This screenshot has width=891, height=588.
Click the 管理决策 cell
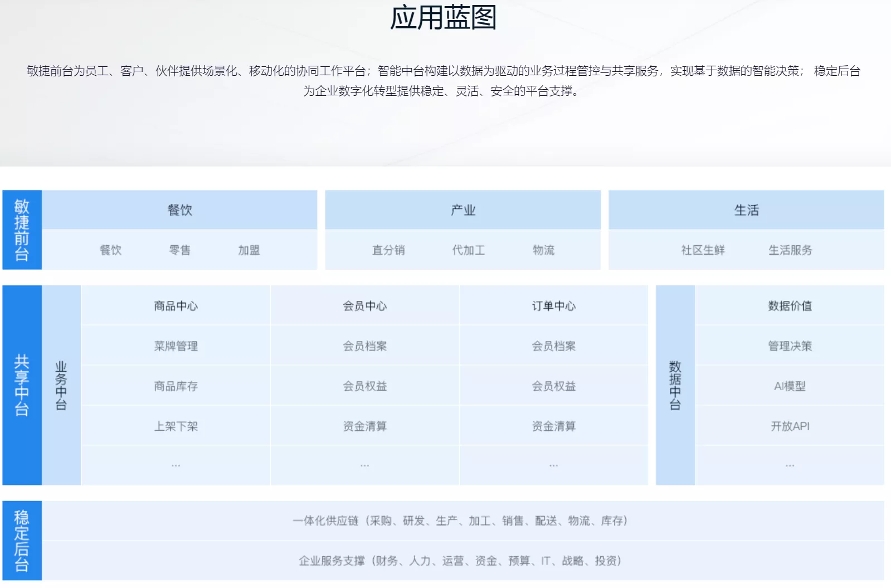pyautogui.click(x=790, y=346)
